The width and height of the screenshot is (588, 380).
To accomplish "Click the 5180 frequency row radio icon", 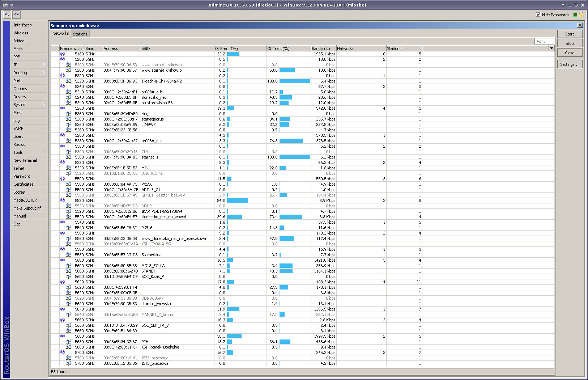I will (63, 54).
